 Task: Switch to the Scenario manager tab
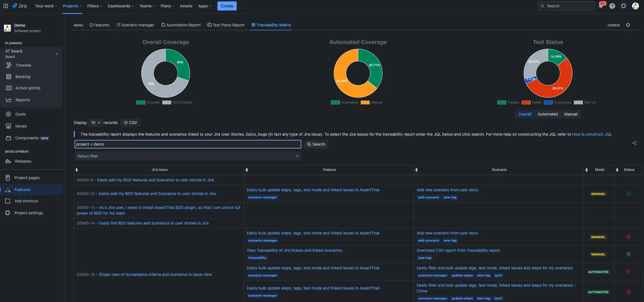tap(135, 25)
